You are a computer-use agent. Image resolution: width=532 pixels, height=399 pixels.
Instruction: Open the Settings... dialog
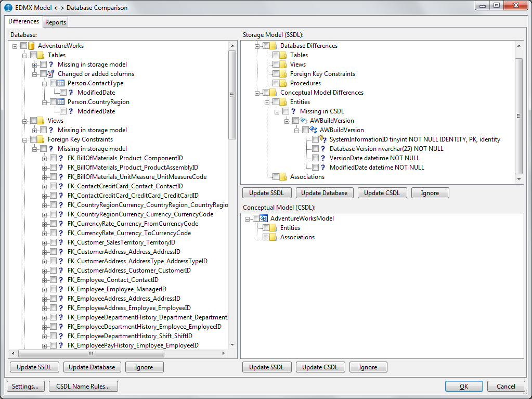(25, 387)
